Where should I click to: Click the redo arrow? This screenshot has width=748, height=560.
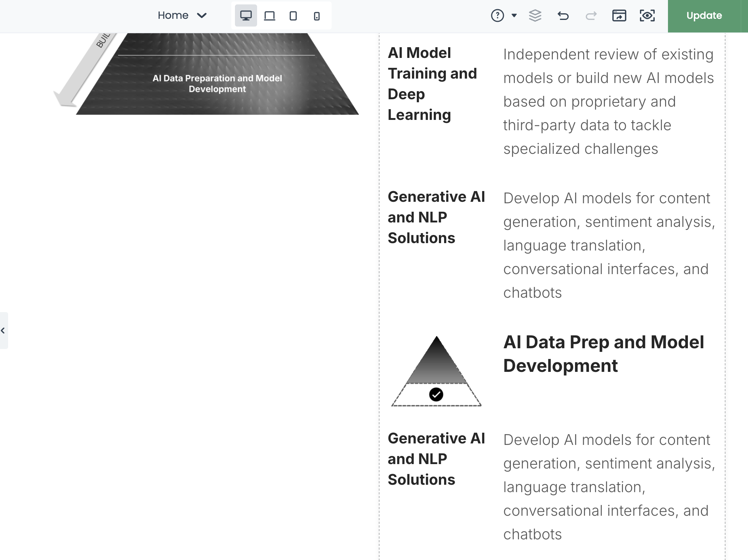pos(591,15)
